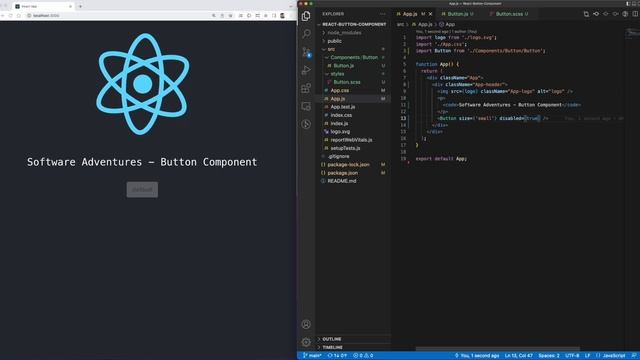Open a new browser tab with plus

point(80,6)
